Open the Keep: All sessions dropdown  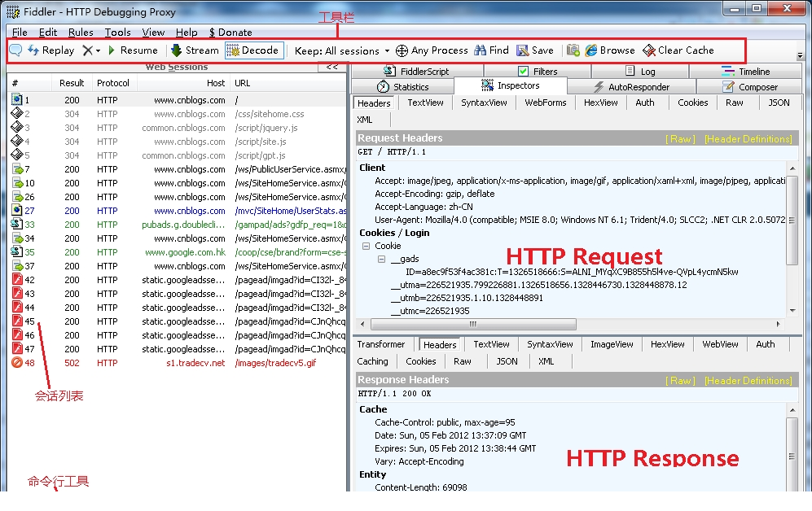coord(342,50)
